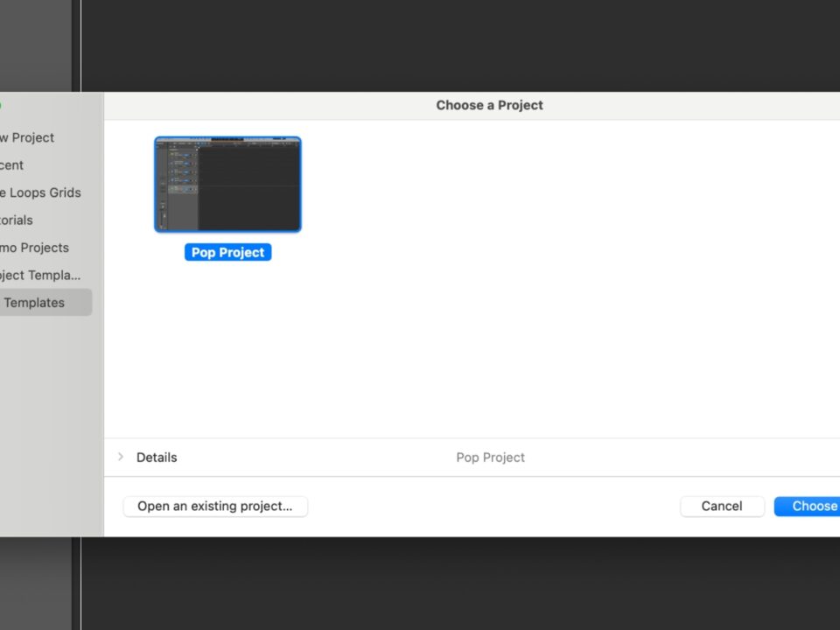Show Live Loops Grids templates
Image resolution: width=840 pixels, height=630 pixels.
pos(40,192)
